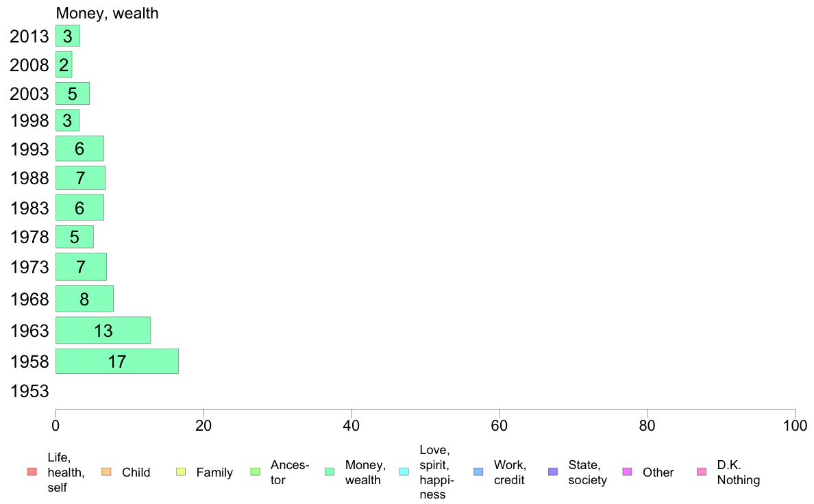Select the D.K. Nothing legend swatch

click(x=702, y=472)
